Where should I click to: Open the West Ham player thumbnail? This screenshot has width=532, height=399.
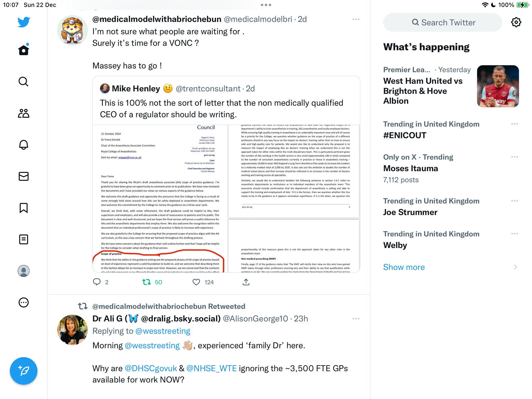[x=498, y=86]
